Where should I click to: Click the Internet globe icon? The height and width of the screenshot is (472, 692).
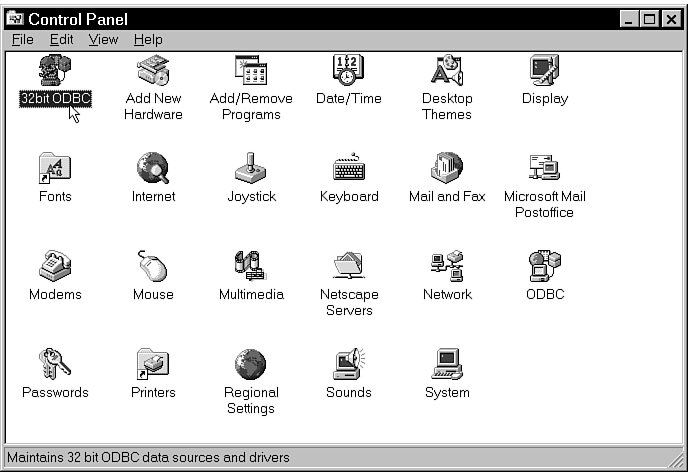(153, 169)
